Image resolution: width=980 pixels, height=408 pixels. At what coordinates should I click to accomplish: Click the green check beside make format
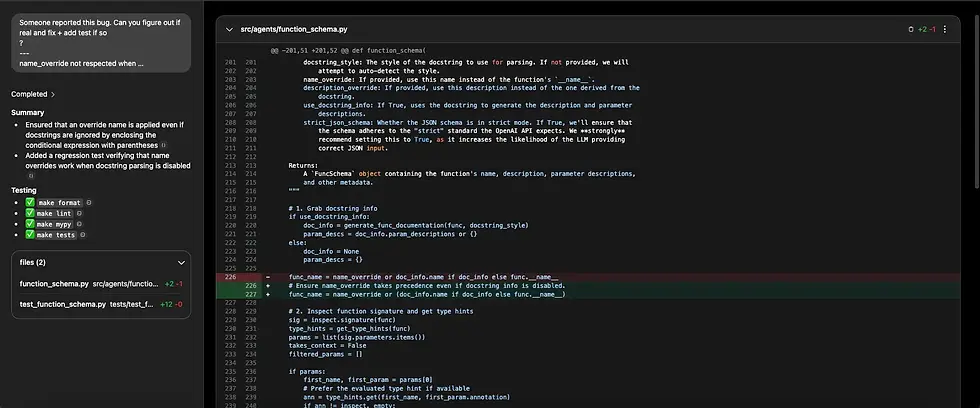coord(29,202)
